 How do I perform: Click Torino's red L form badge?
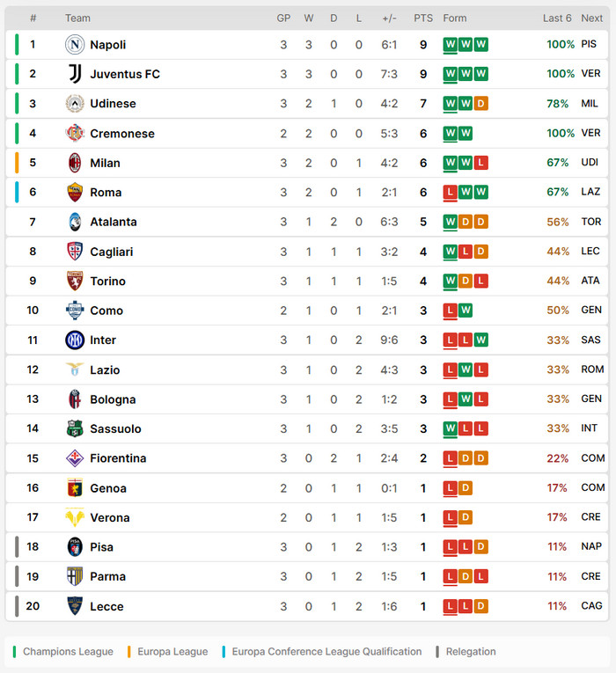(x=480, y=282)
